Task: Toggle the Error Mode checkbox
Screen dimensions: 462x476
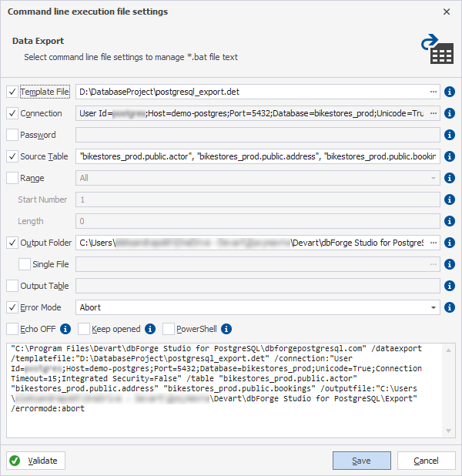Action: click(x=12, y=307)
